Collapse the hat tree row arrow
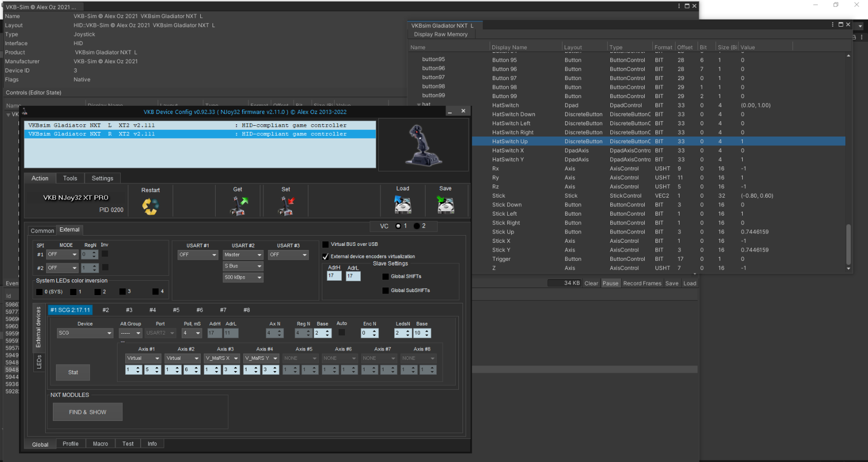 [419, 105]
